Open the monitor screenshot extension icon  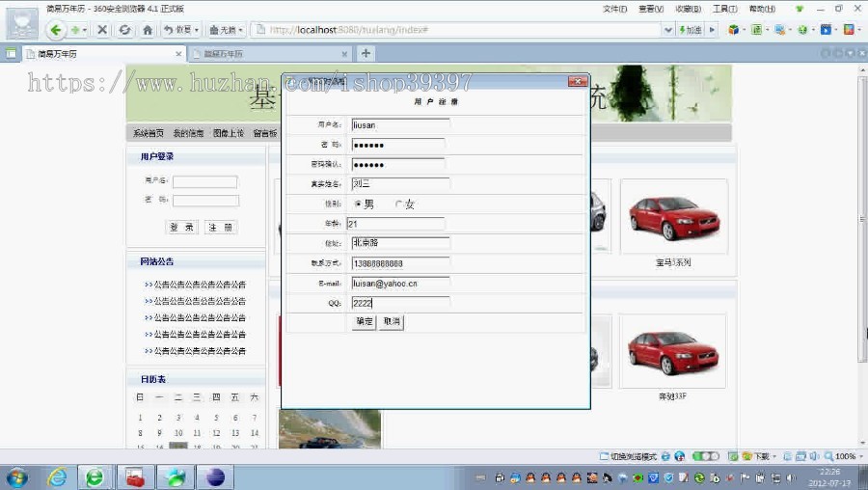pos(779,30)
